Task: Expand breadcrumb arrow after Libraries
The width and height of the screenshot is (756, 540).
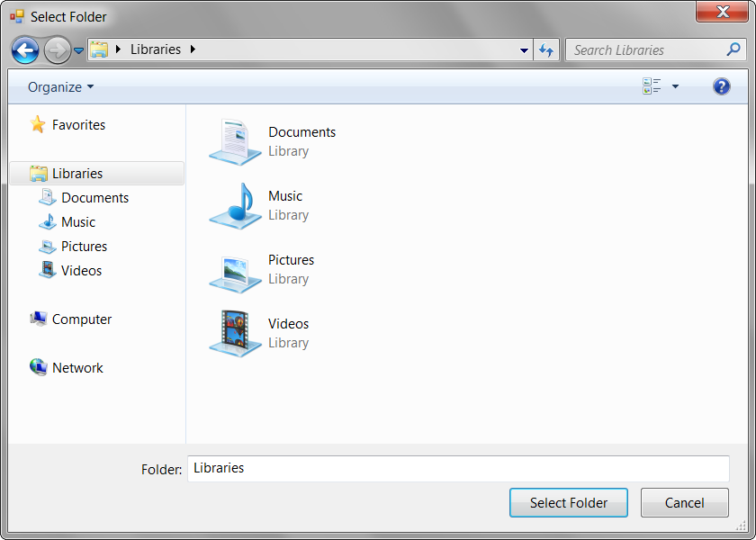Action: tap(193, 49)
